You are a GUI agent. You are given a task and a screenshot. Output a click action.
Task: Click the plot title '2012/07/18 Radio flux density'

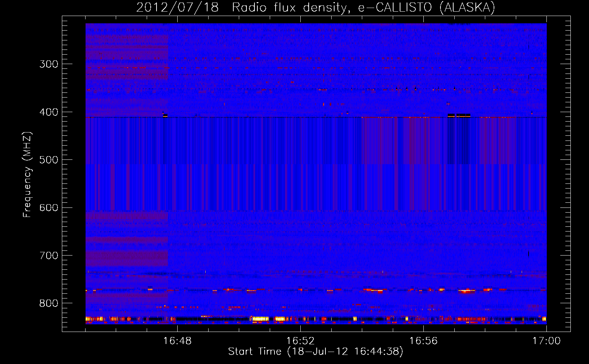pyautogui.click(x=316, y=7)
